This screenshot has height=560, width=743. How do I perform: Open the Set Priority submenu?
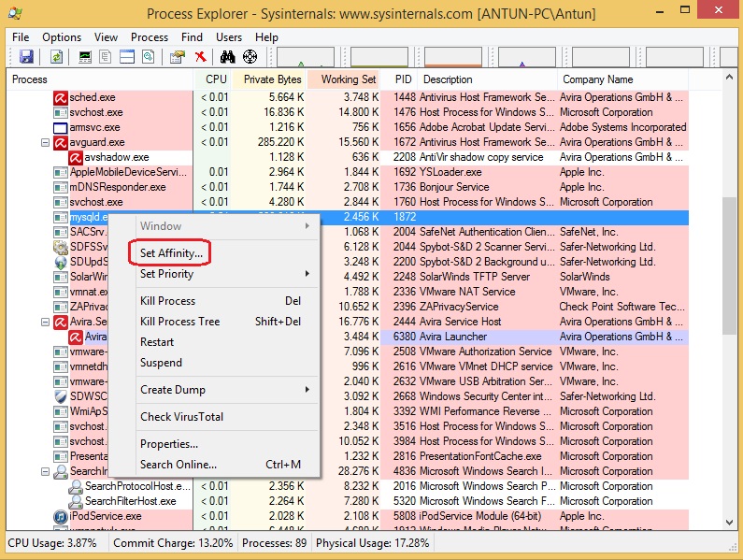click(227, 274)
